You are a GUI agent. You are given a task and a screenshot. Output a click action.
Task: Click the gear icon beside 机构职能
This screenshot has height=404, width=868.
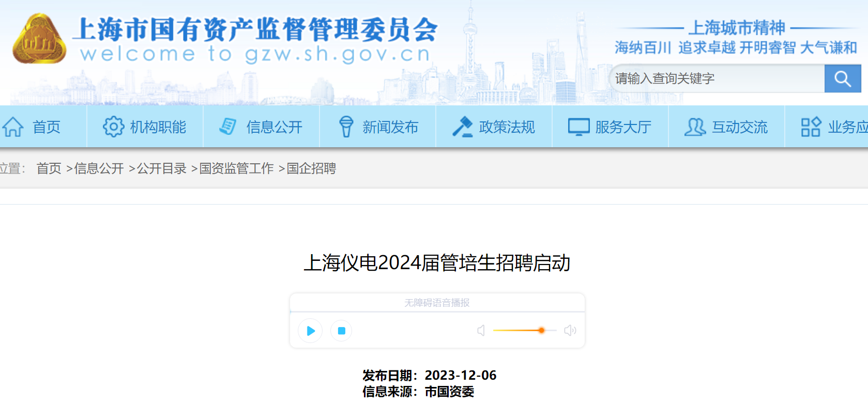coord(113,127)
